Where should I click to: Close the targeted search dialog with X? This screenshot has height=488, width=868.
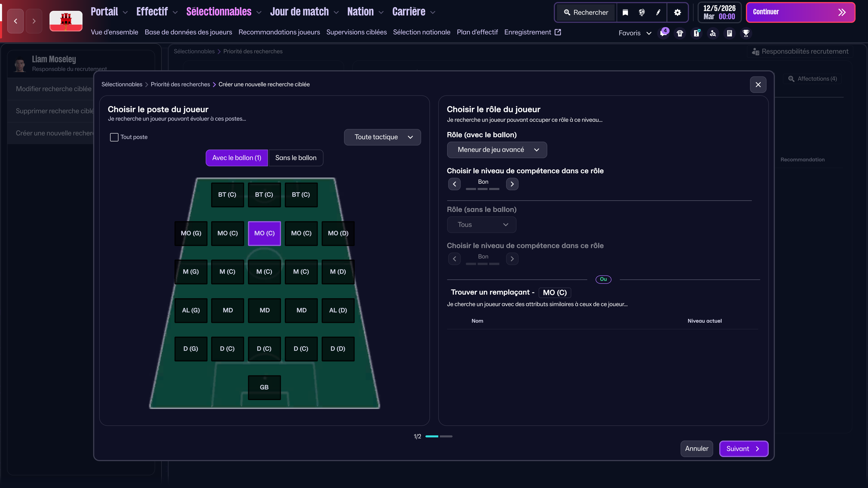pos(758,84)
